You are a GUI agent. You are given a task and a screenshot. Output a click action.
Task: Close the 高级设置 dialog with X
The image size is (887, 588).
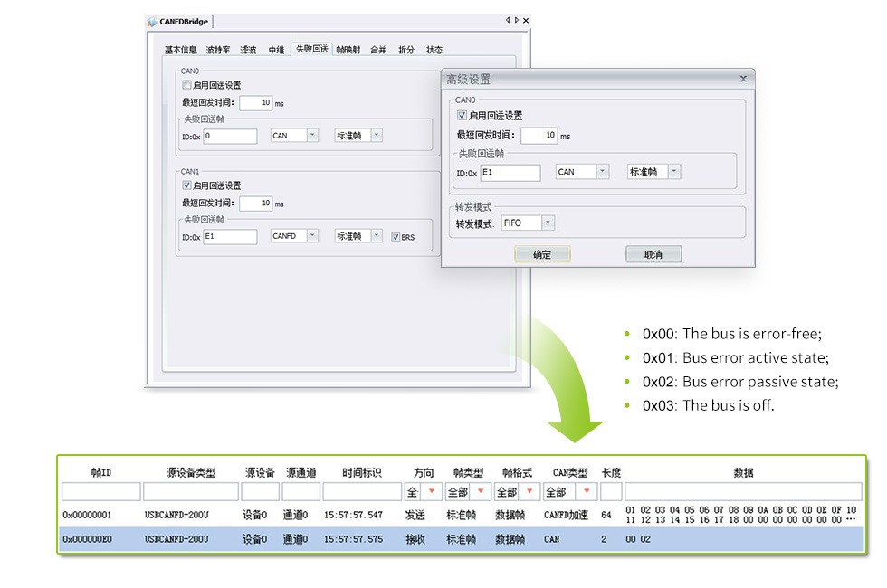[x=743, y=79]
